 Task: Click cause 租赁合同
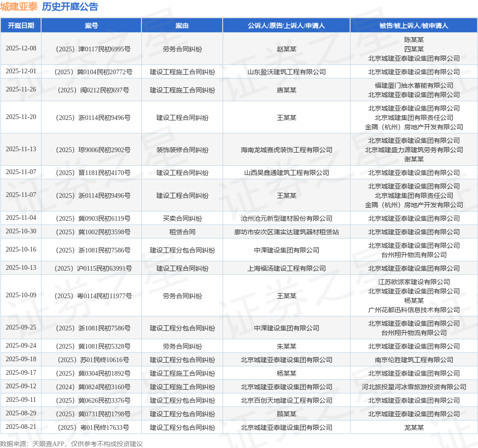[x=182, y=232]
